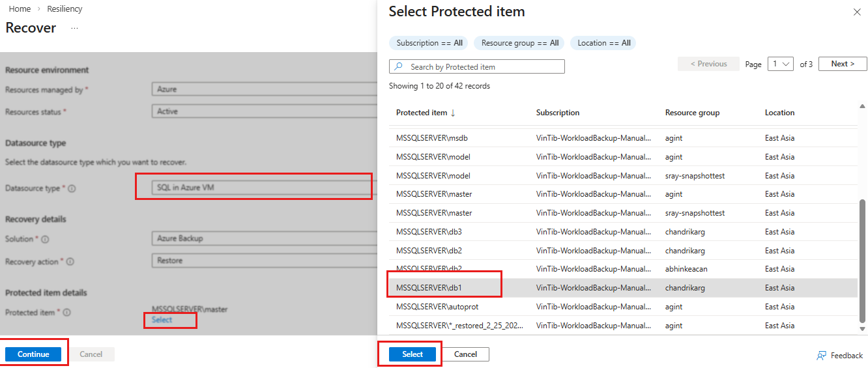Click info icon next to Recovery action
The width and height of the screenshot is (868, 368).
tap(70, 262)
